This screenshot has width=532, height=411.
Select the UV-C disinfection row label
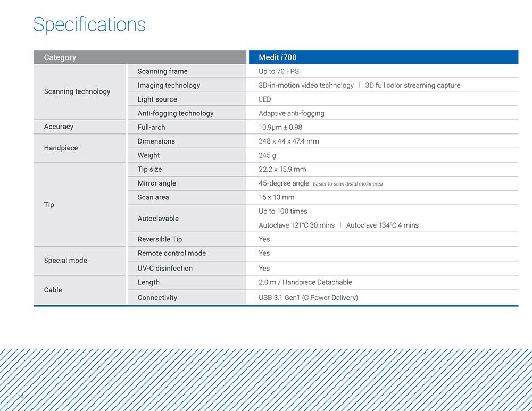coord(165,268)
